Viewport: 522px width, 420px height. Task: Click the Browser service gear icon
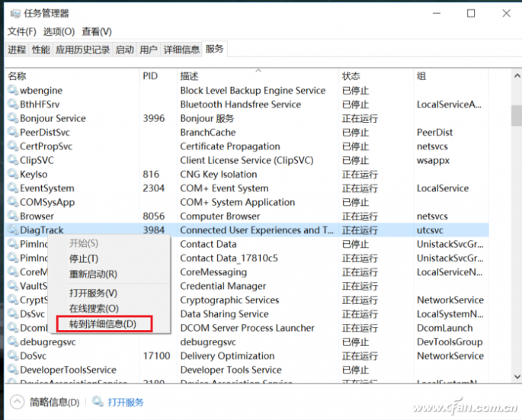pos(13,216)
